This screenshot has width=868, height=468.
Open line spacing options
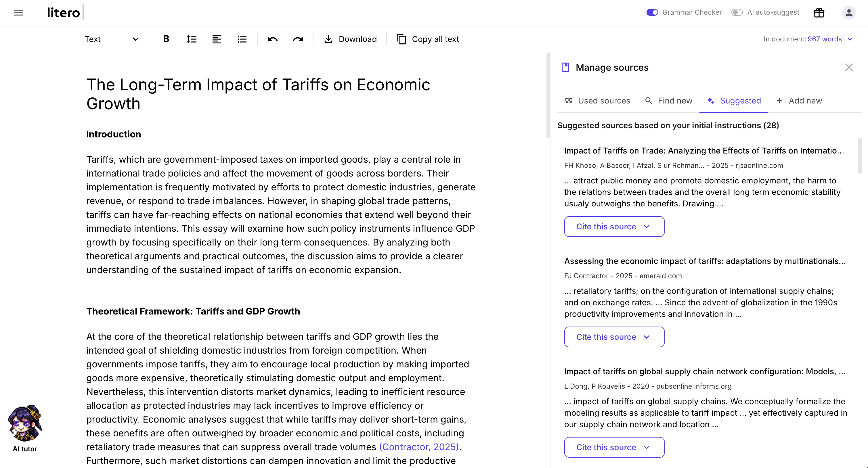(191, 39)
